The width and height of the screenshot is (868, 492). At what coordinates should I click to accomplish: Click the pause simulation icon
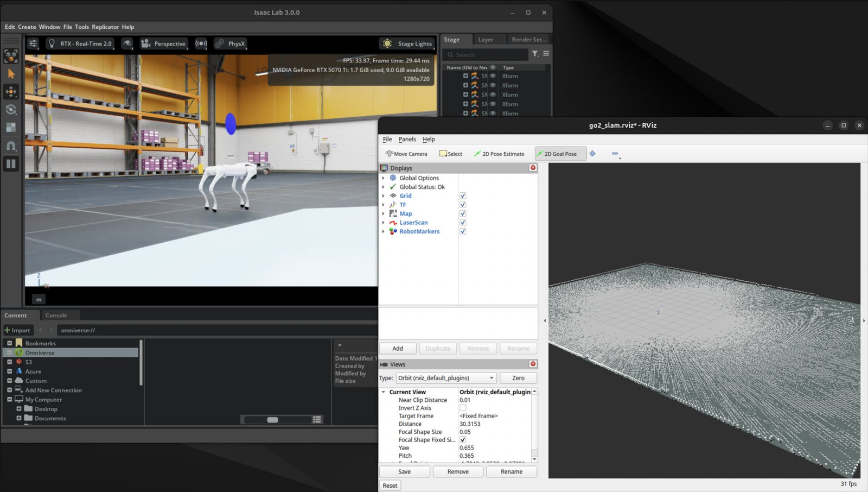click(x=11, y=163)
